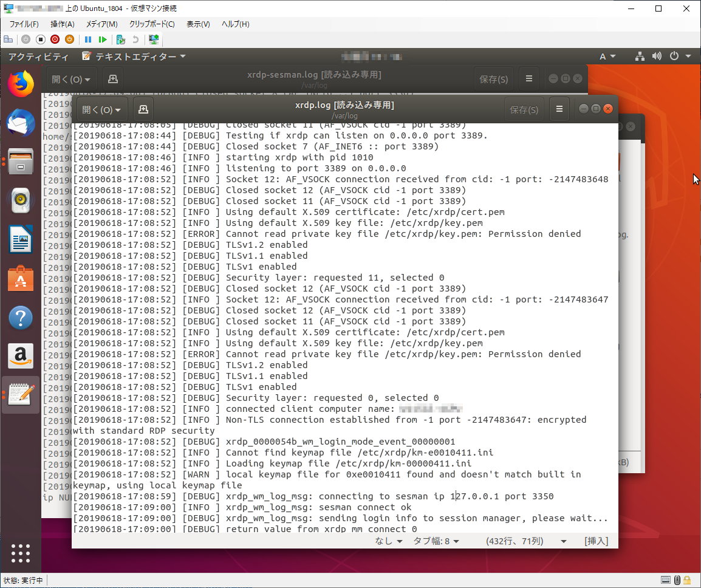Open Files manager from the dock

pos(21,162)
